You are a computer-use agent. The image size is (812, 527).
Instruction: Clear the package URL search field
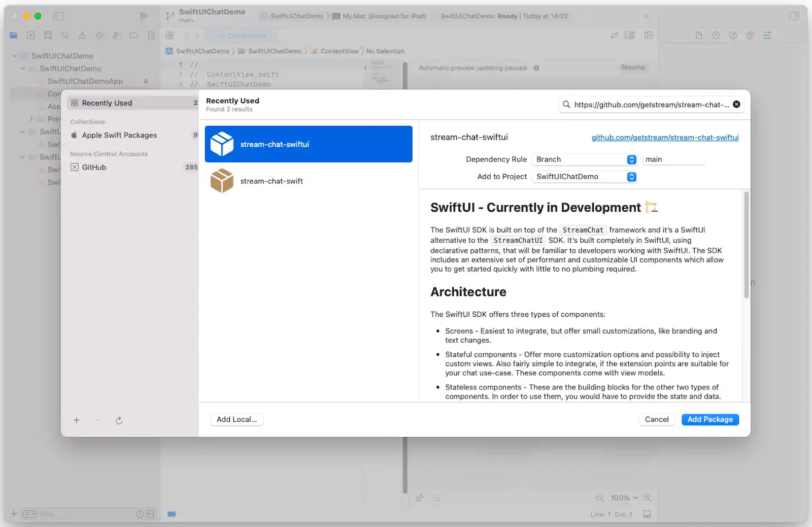pyautogui.click(x=736, y=105)
